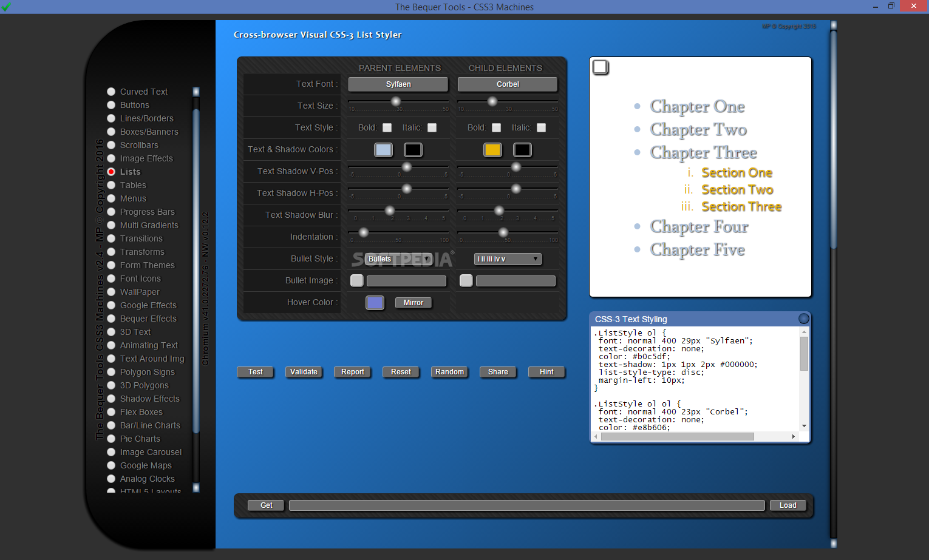This screenshot has height=560, width=929.
Task: Minimize the Bequer Tools window
Action: point(876,6)
